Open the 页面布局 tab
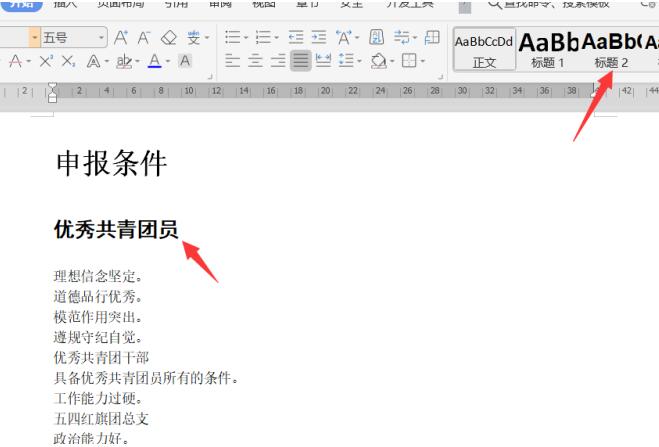Screen dimensions: 659x447 pyautogui.click(x=121, y=4)
